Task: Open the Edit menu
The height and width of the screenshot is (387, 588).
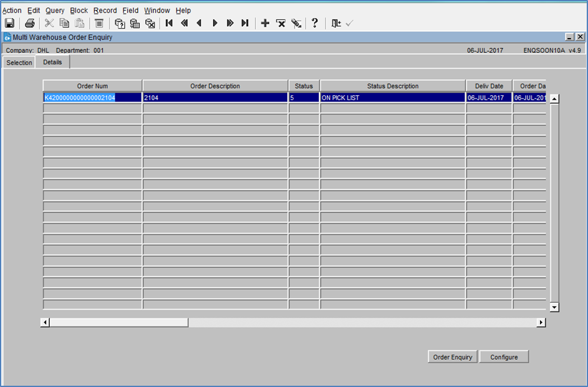Action: pyautogui.click(x=34, y=11)
